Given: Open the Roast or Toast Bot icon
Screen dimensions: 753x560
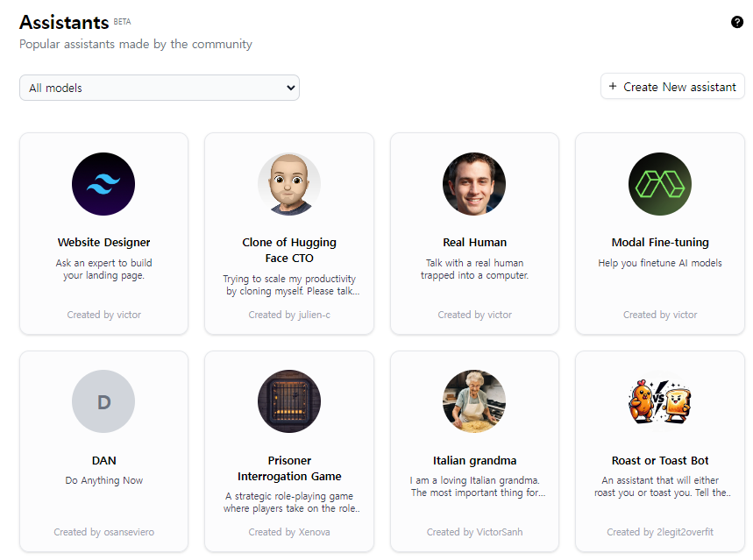Looking at the screenshot, I should point(660,401).
